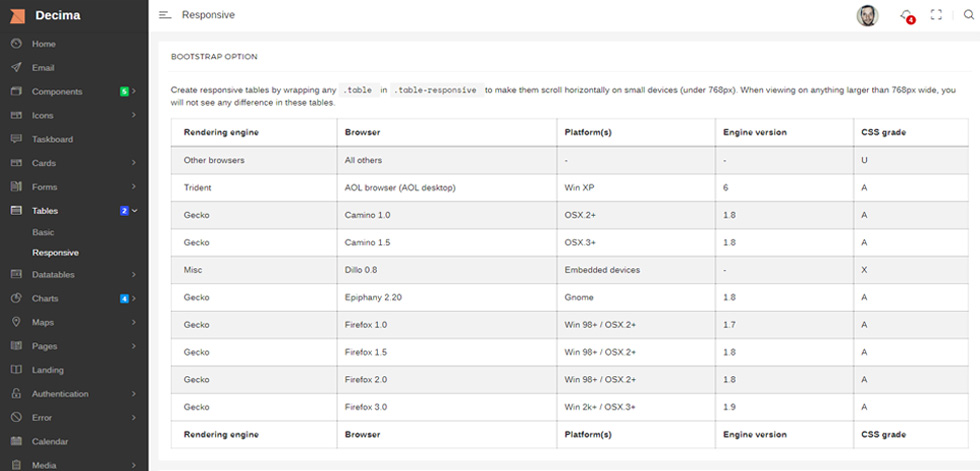980x471 pixels.
Task: Click the 'Other browsers' cell
Action: click(254, 160)
